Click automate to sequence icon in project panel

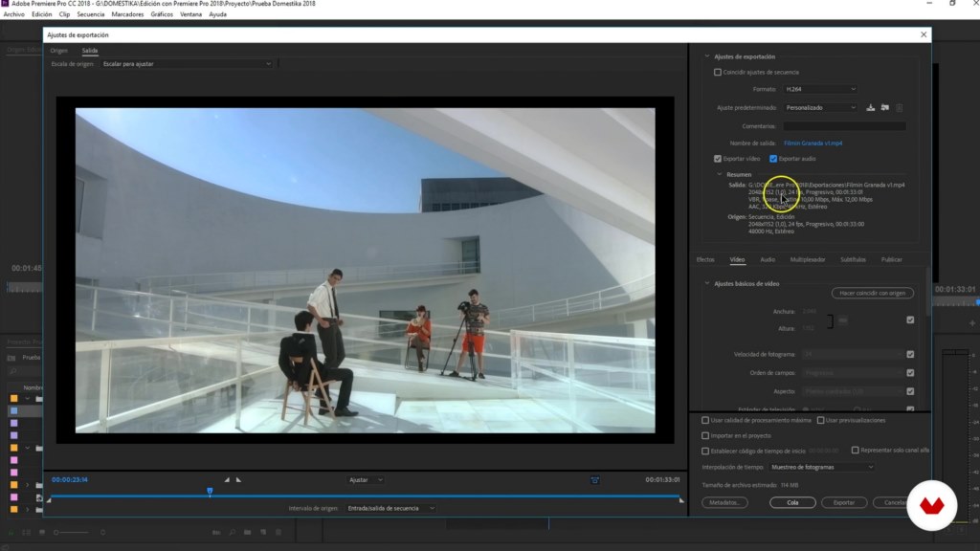coord(216,532)
